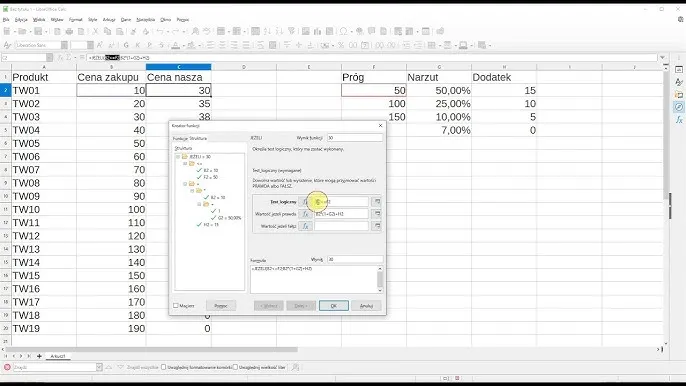Confirm the function wizard with OK

[x=334, y=305]
